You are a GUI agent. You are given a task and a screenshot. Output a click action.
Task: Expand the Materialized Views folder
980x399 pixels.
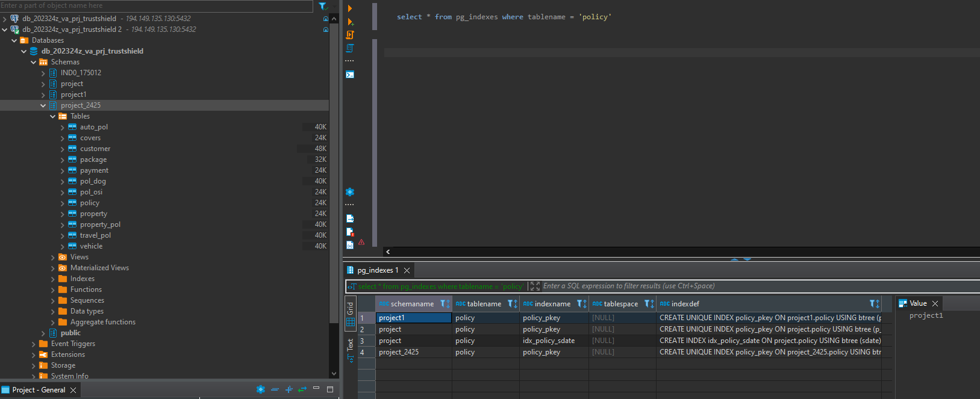[53, 268]
